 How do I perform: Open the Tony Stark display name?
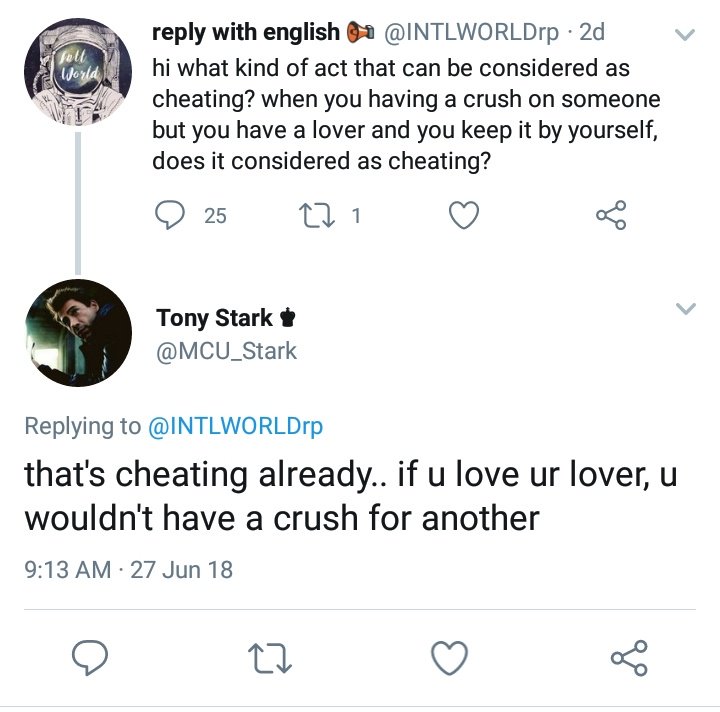click(214, 318)
